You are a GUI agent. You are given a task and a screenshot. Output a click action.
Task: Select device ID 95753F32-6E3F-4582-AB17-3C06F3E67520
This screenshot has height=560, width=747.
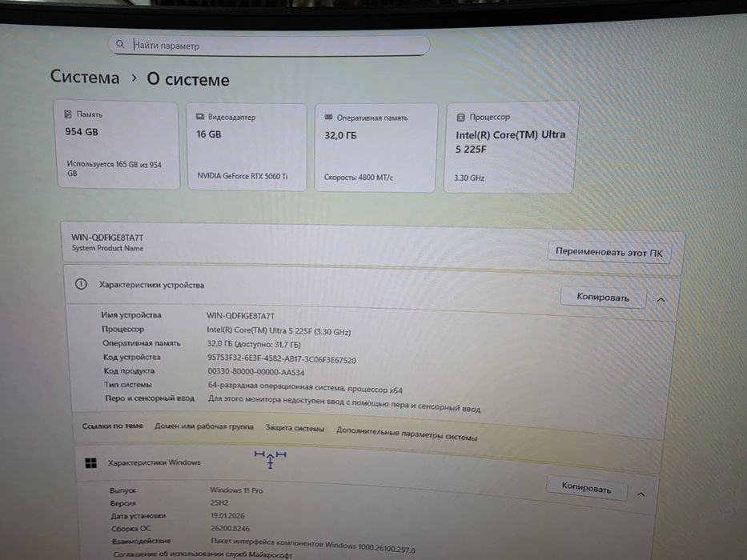[x=282, y=359]
